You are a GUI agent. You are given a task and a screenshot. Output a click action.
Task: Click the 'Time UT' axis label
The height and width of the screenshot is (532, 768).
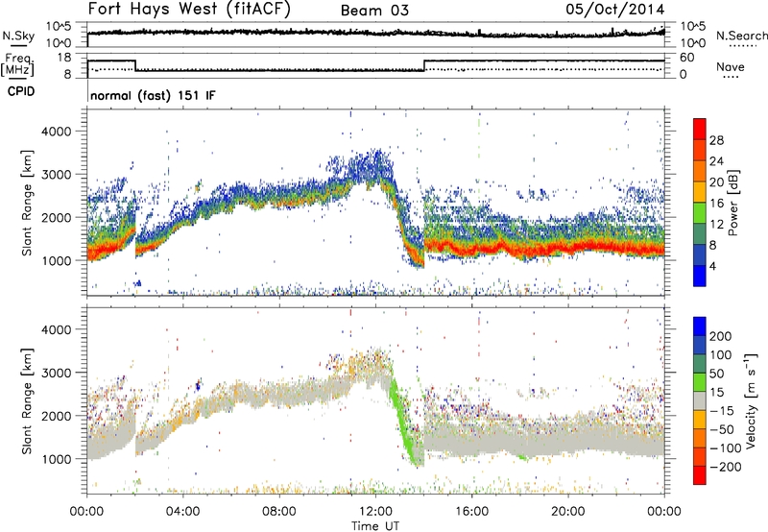coord(375,525)
